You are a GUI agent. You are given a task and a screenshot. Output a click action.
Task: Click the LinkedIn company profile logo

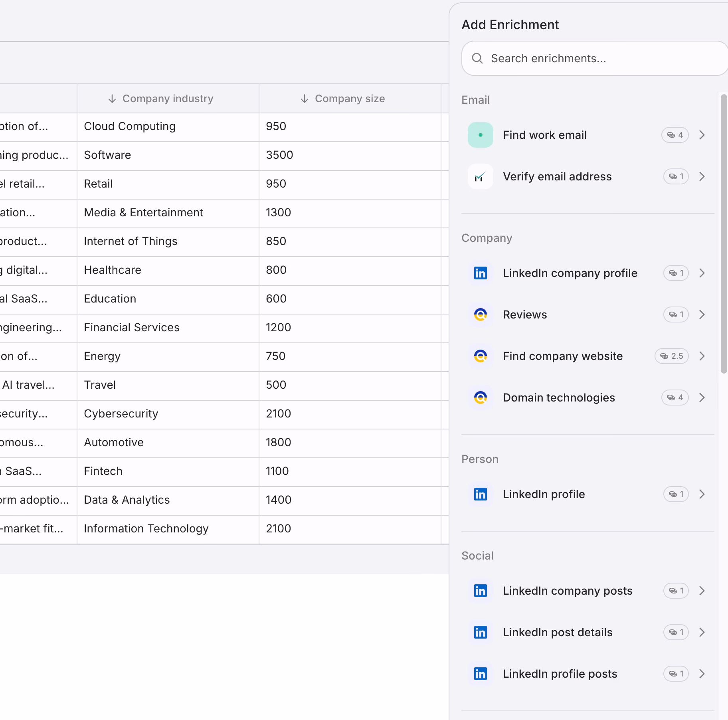click(480, 273)
